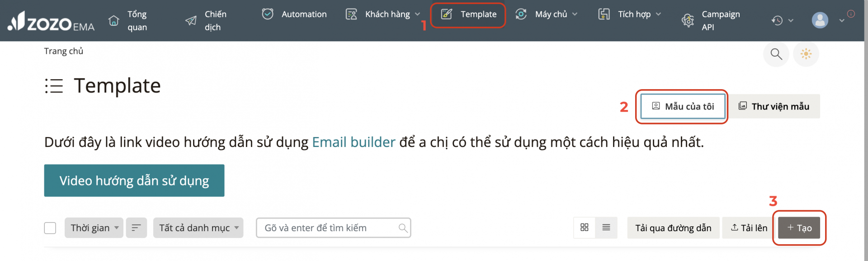Click the Automation checkmark icon
This screenshot has height=261, width=868.
[x=268, y=14]
